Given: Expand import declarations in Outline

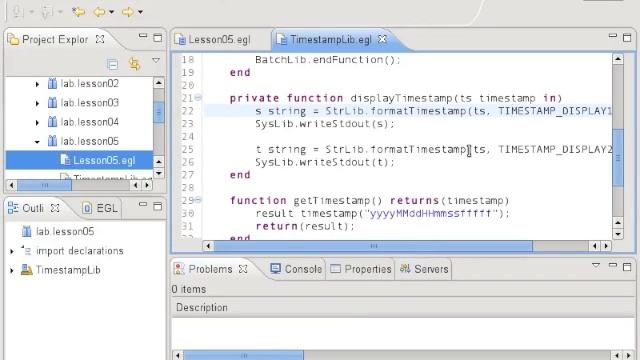Looking at the screenshot, I should 11,251.
